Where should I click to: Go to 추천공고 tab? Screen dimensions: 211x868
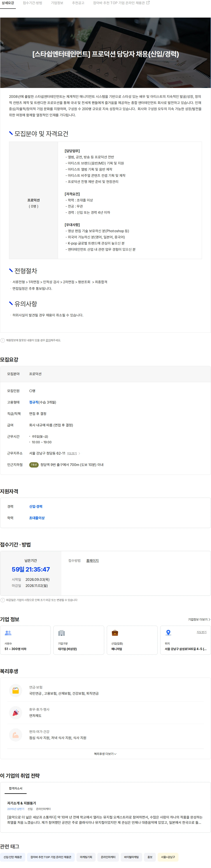click(x=78, y=3)
